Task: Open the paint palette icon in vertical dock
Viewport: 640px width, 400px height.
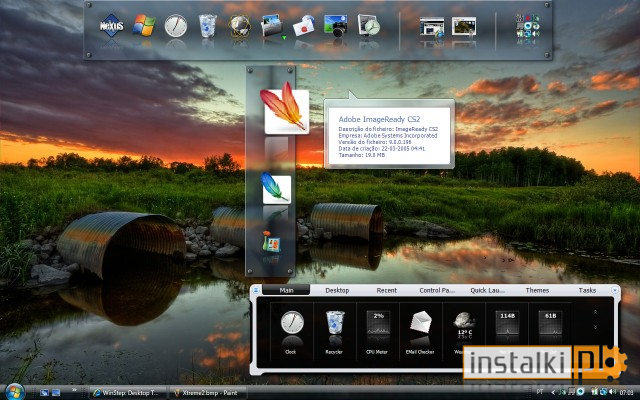Action: [x=271, y=242]
